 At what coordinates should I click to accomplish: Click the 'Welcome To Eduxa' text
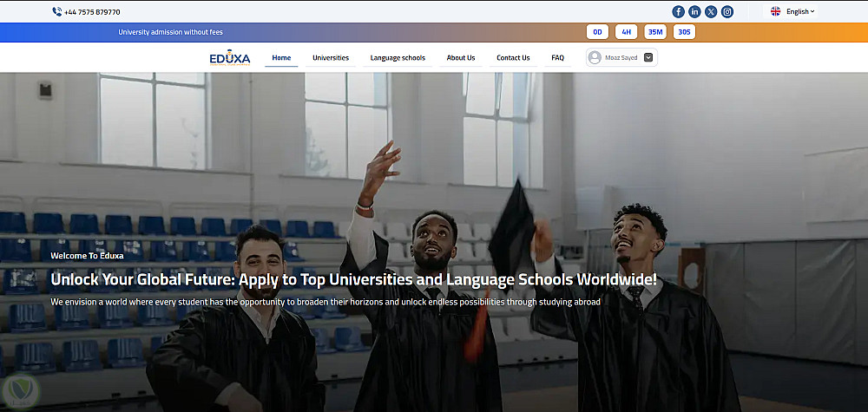click(87, 256)
